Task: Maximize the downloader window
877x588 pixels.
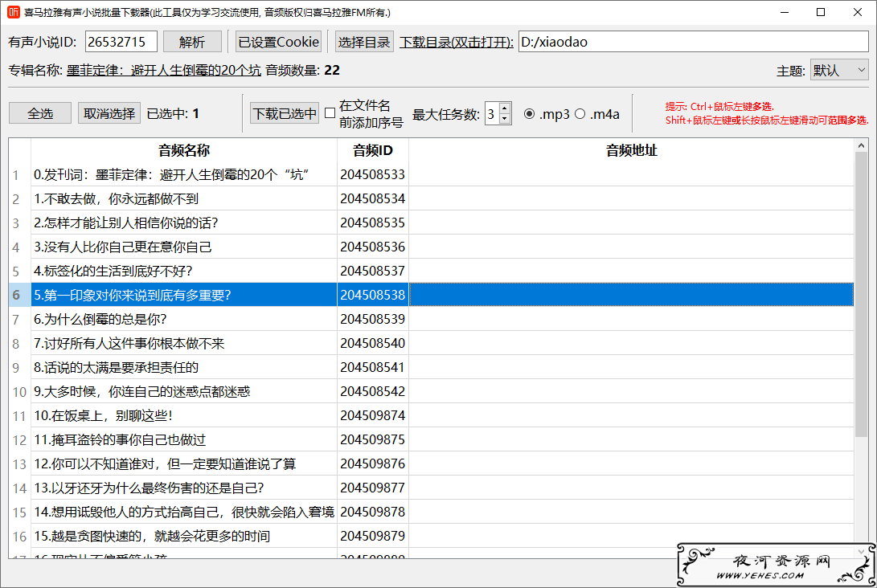Action: coord(821,12)
